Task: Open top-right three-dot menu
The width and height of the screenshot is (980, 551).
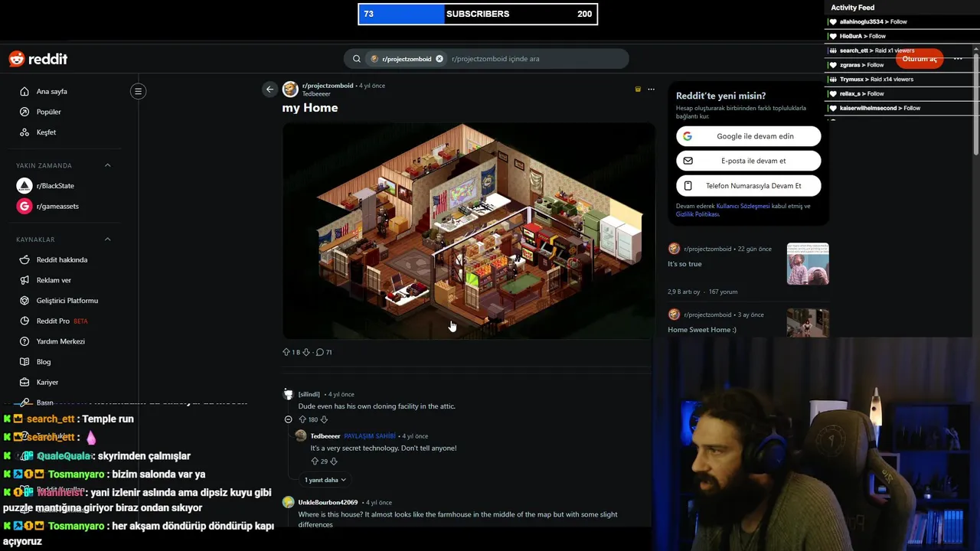Action: 958,59
